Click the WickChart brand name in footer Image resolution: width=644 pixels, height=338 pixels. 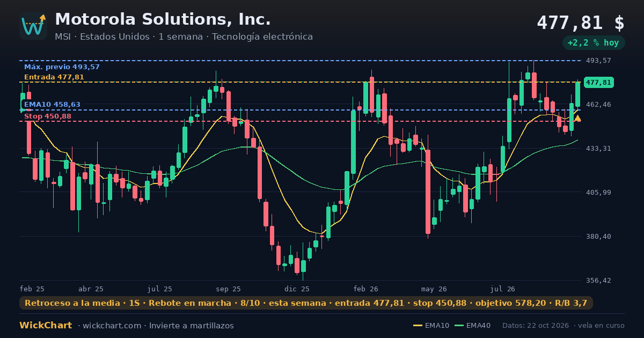[46, 326]
